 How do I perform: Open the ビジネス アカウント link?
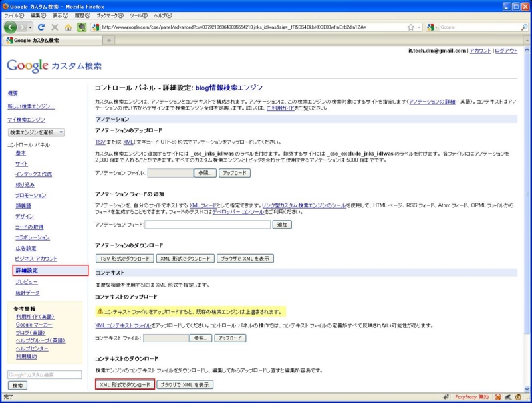click(36, 259)
